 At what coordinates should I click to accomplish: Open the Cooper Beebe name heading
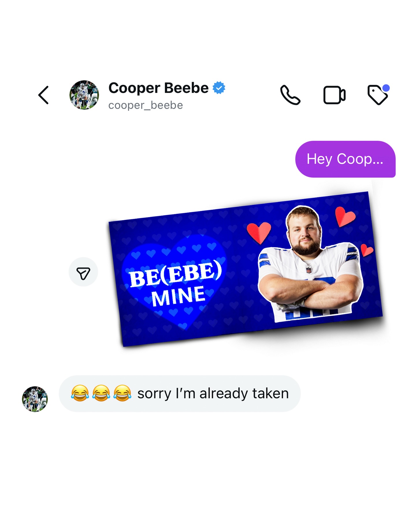click(x=158, y=88)
